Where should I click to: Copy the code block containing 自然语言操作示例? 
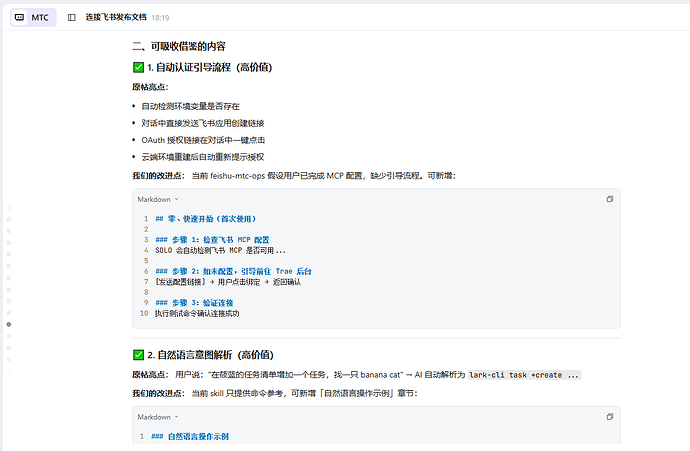click(609, 416)
